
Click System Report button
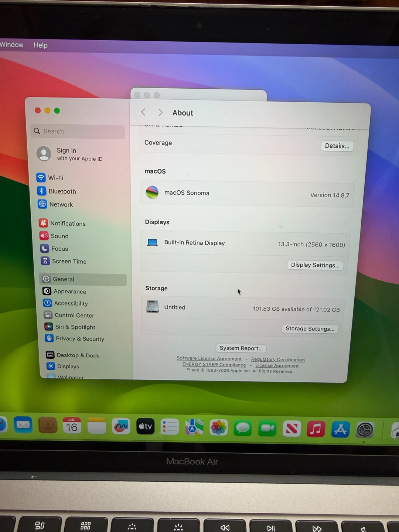click(241, 348)
